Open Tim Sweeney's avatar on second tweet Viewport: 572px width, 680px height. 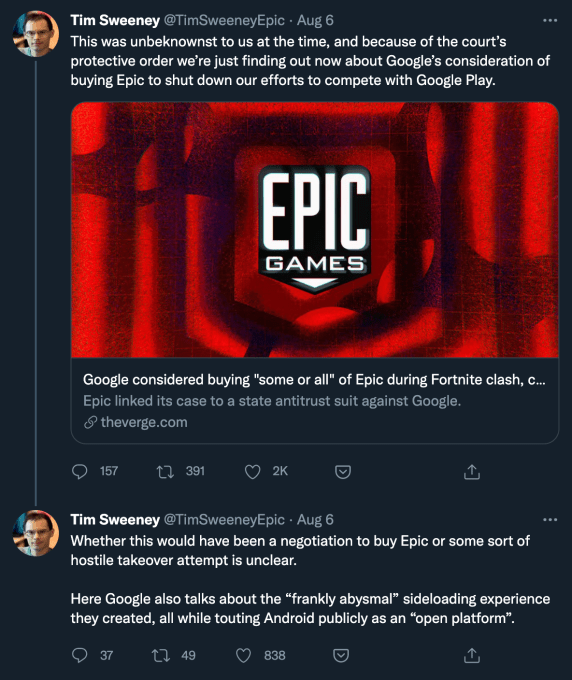tap(36, 533)
